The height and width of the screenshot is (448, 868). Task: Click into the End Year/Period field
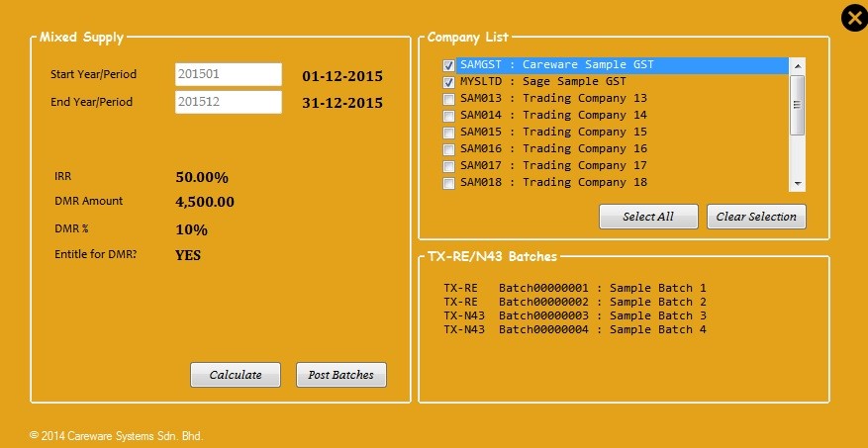tap(229, 102)
